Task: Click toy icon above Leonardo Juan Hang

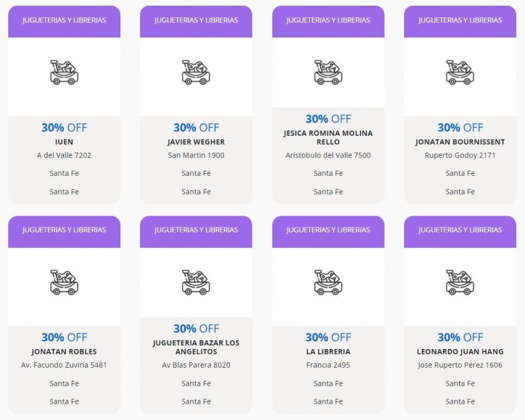Action: point(460,282)
